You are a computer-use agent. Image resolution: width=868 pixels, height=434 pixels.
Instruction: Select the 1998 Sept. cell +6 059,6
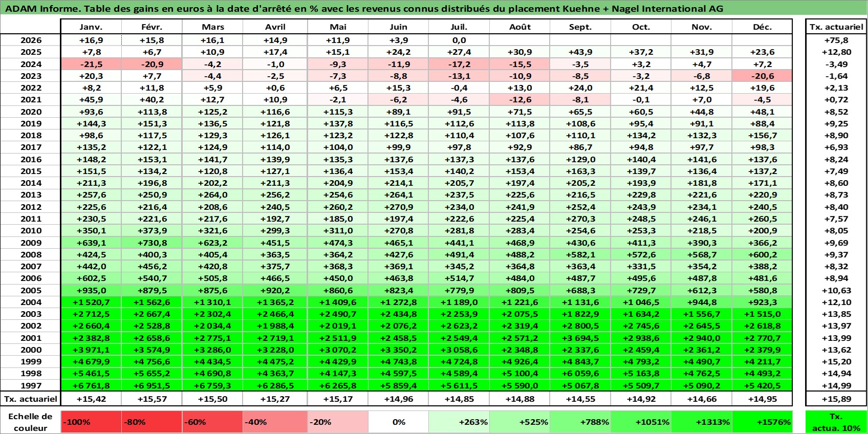point(580,374)
